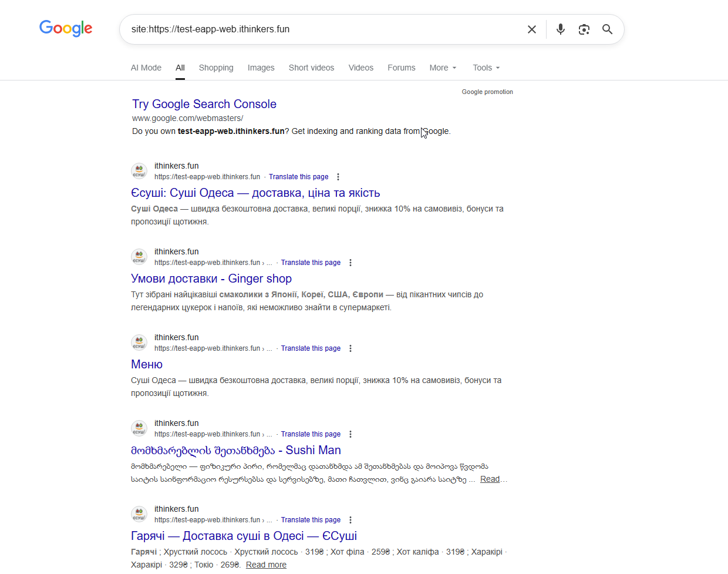Open Try Google Search Console link
The image size is (728, 574).
[204, 104]
